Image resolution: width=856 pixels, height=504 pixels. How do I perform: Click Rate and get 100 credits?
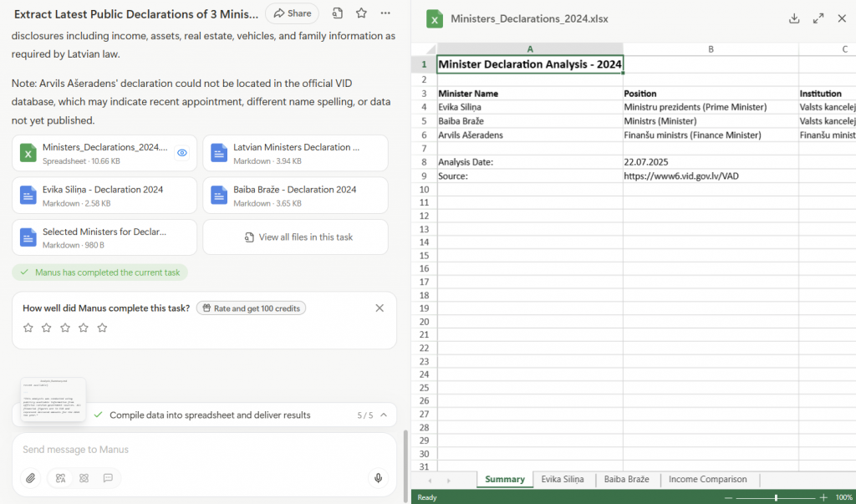(251, 308)
